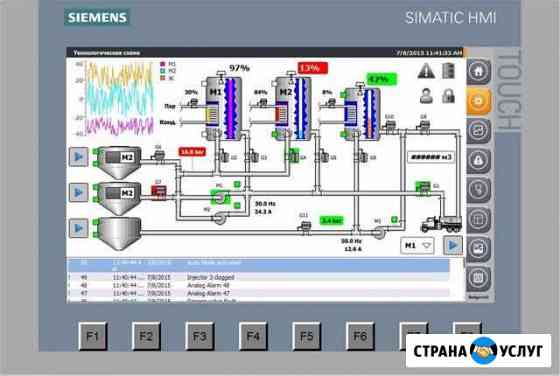Open the Home screen from sidebar
Screen dimensions: 560x376
(x=479, y=71)
